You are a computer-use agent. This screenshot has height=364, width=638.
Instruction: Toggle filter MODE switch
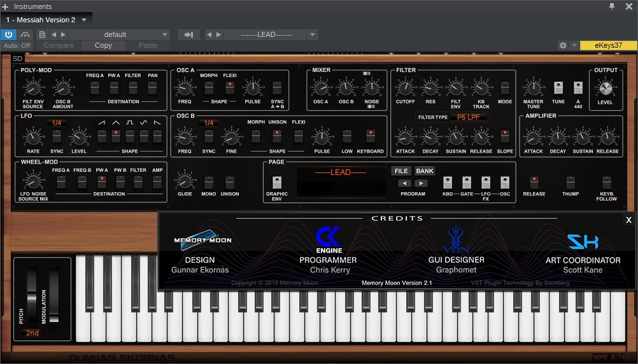tap(505, 87)
